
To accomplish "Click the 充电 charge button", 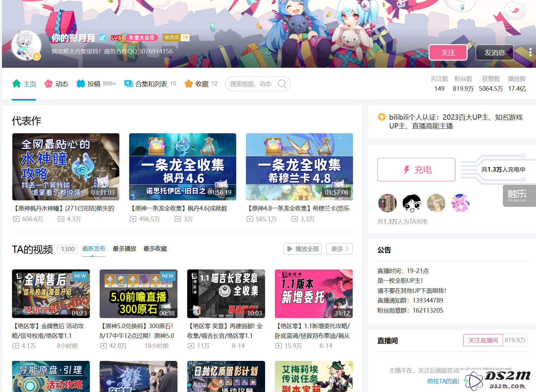I will (x=416, y=170).
